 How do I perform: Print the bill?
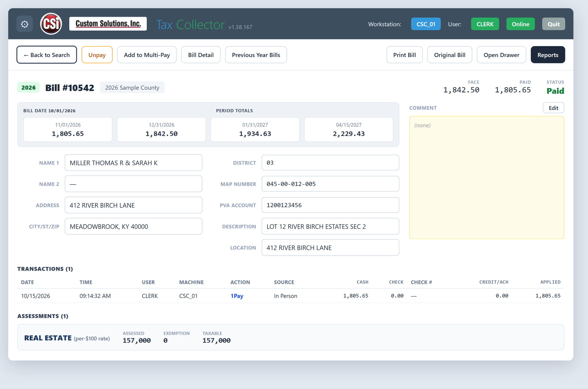(x=404, y=55)
